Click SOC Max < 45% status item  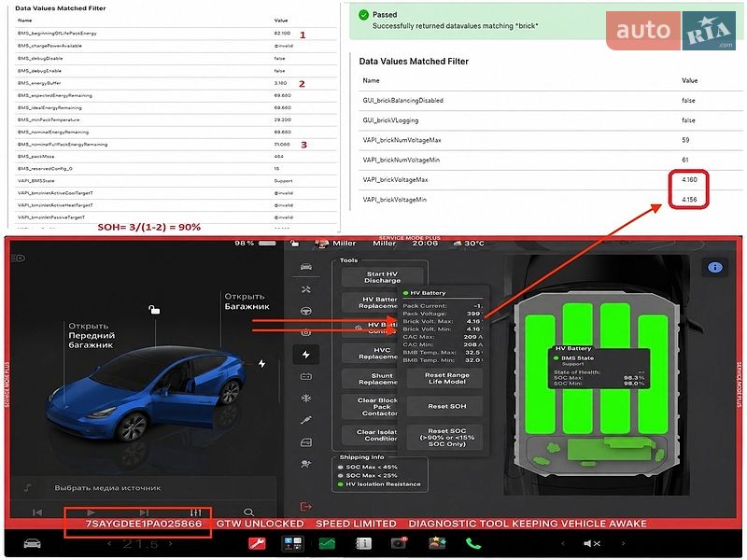click(x=367, y=468)
